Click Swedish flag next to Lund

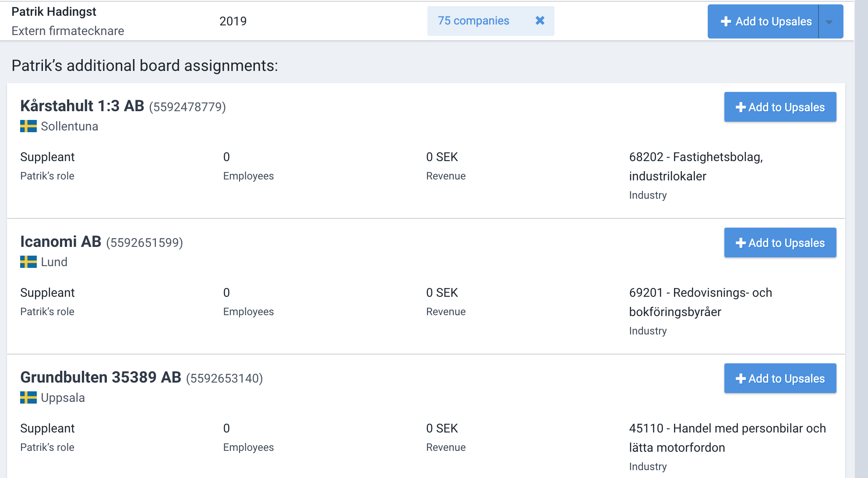click(28, 262)
